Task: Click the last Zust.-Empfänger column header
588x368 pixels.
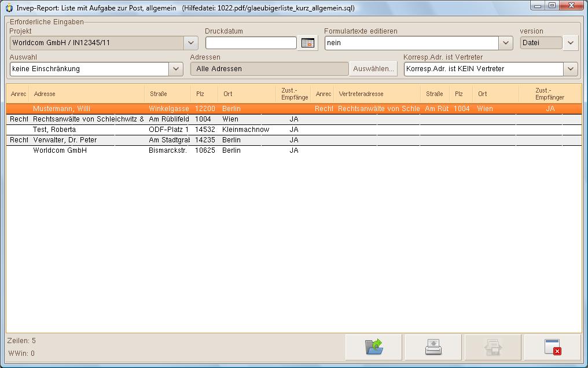Action: pyautogui.click(x=550, y=94)
